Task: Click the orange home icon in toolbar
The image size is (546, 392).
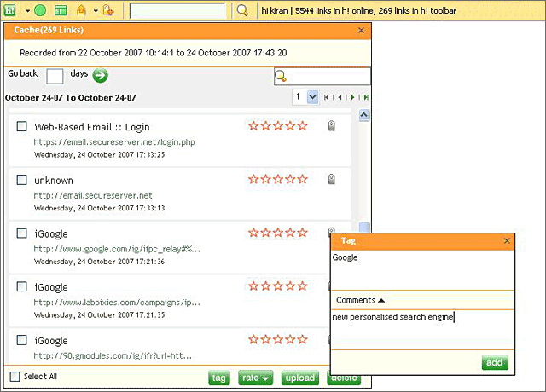Action: pyautogui.click(x=81, y=10)
